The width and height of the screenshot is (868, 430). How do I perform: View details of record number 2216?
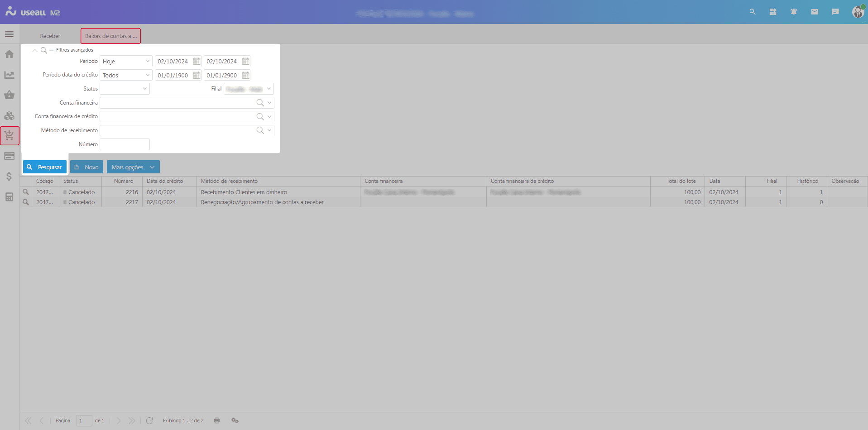click(x=26, y=192)
